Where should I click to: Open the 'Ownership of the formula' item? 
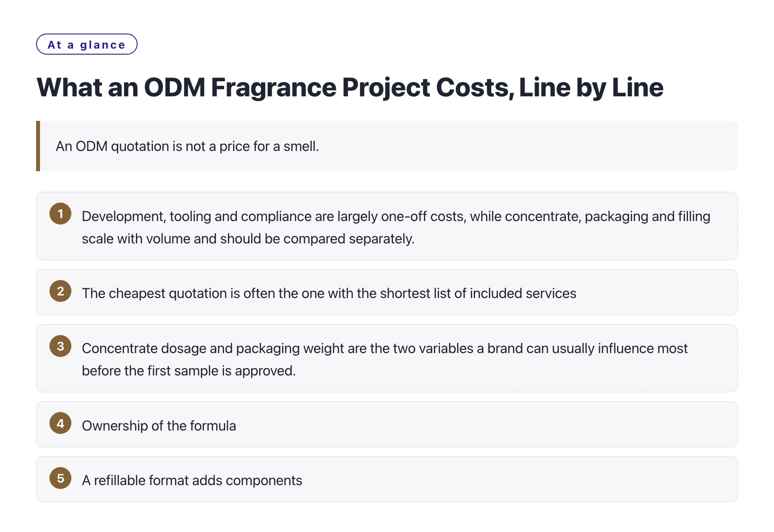tap(387, 424)
